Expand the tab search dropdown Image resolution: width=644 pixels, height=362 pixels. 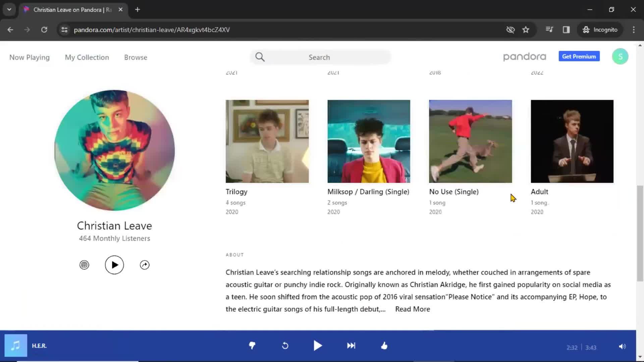click(x=9, y=10)
